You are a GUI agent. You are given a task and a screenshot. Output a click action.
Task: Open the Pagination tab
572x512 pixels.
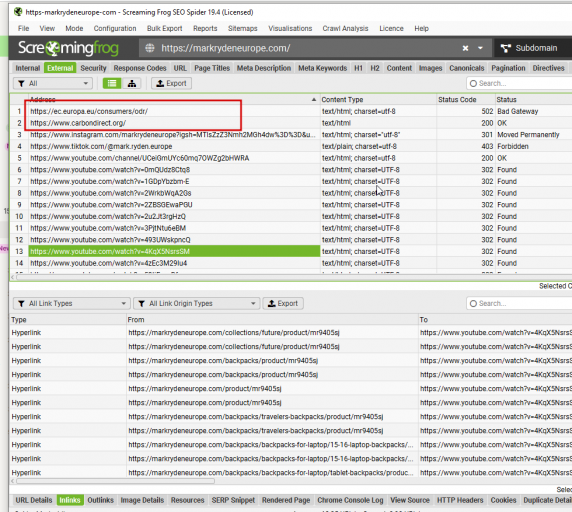coord(508,68)
